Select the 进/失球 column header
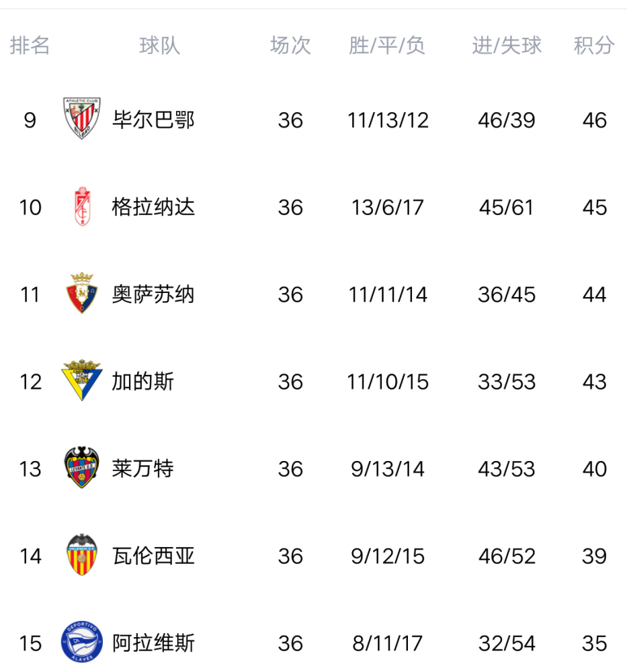 (507, 46)
